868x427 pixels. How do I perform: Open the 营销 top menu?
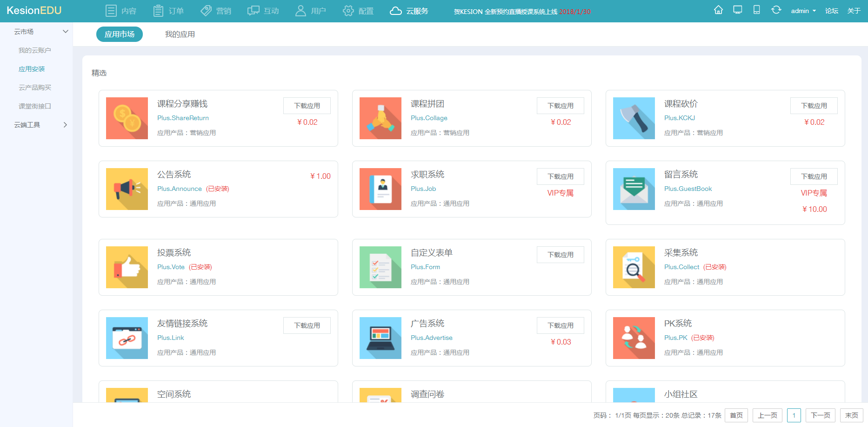pyautogui.click(x=216, y=11)
